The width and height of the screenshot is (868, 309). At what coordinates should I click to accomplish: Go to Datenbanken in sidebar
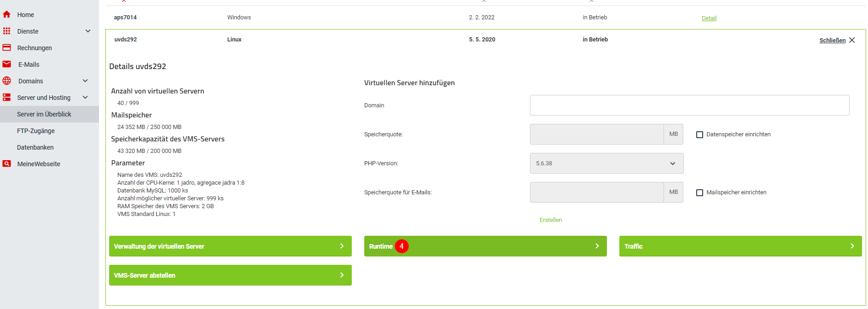pos(35,147)
